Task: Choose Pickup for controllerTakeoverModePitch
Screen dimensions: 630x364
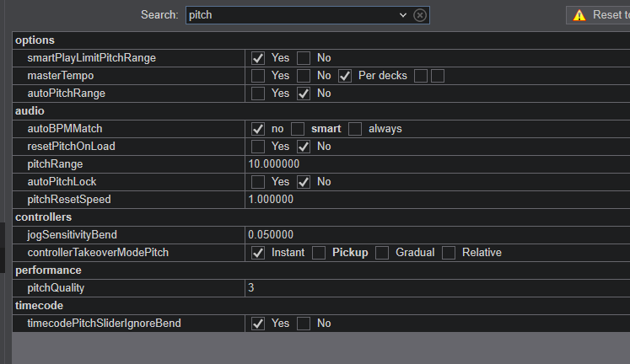Action: pos(319,253)
